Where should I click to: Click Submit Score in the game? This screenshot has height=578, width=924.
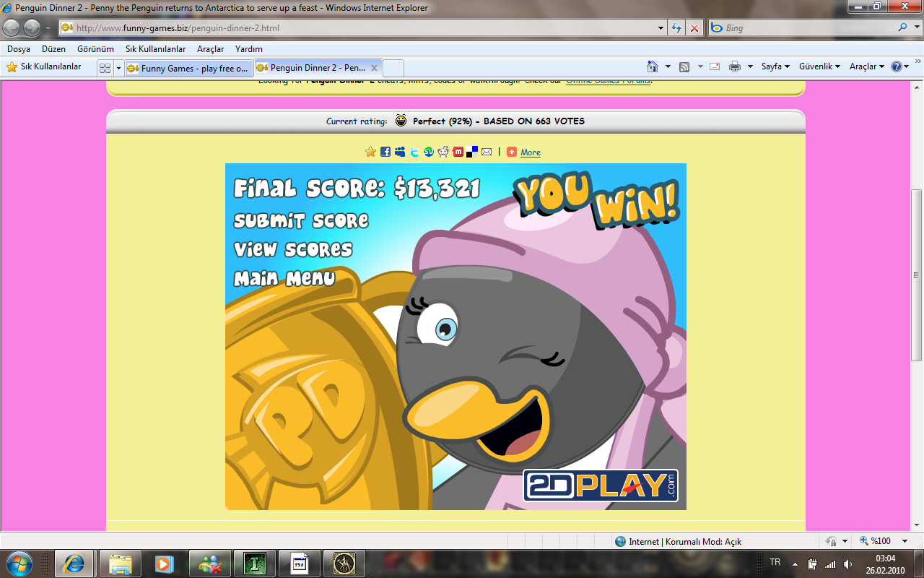(301, 220)
